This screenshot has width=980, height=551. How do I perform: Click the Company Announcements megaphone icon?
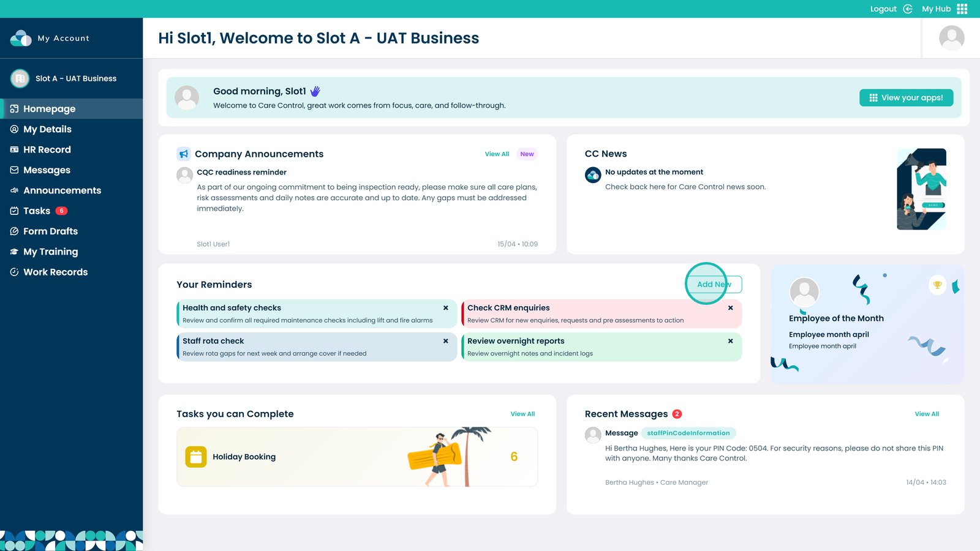[x=183, y=154]
